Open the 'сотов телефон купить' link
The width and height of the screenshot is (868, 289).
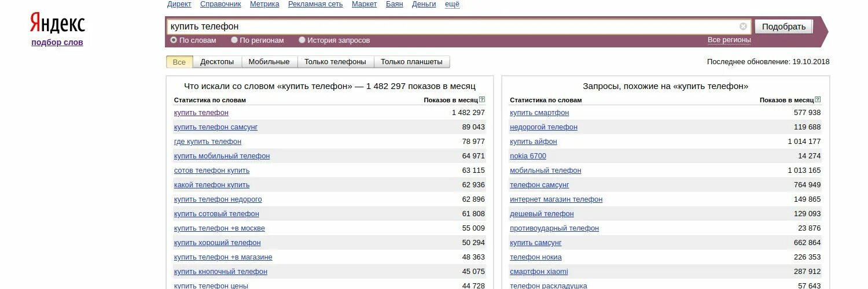pyautogui.click(x=212, y=171)
